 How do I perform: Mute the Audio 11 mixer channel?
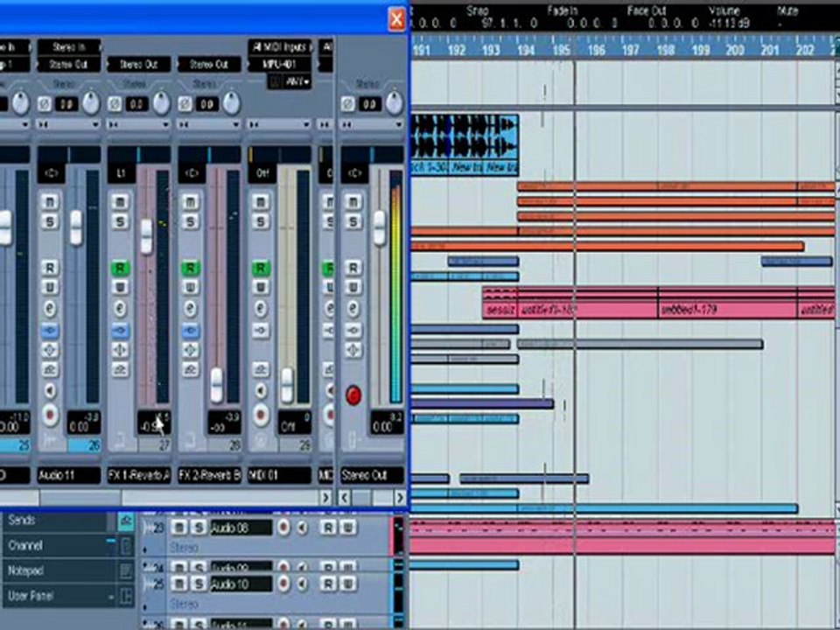pyautogui.click(x=50, y=202)
